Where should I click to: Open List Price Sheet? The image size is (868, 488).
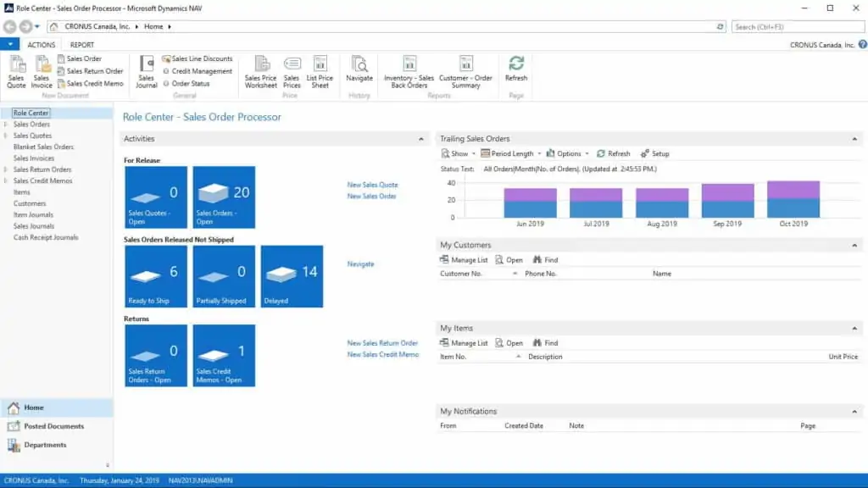(x=320, y=72)
